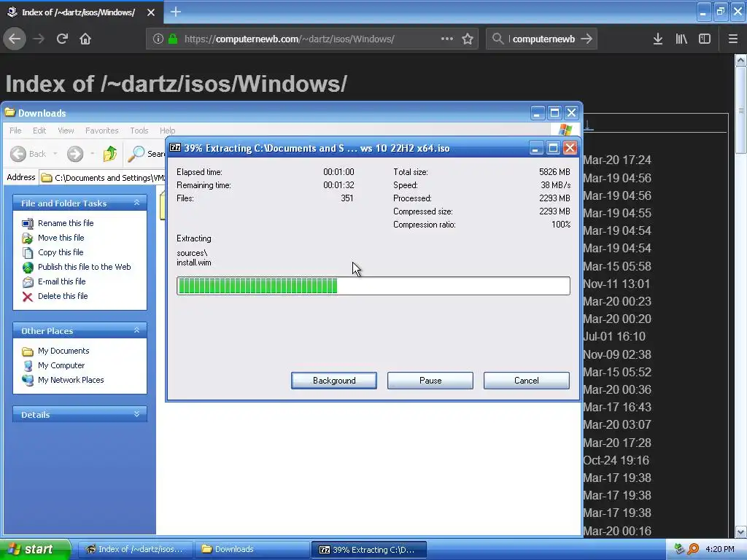This screenshot has height=560, width=747.
Task: Go back in the Firefox browser
Action: [15, 39]
